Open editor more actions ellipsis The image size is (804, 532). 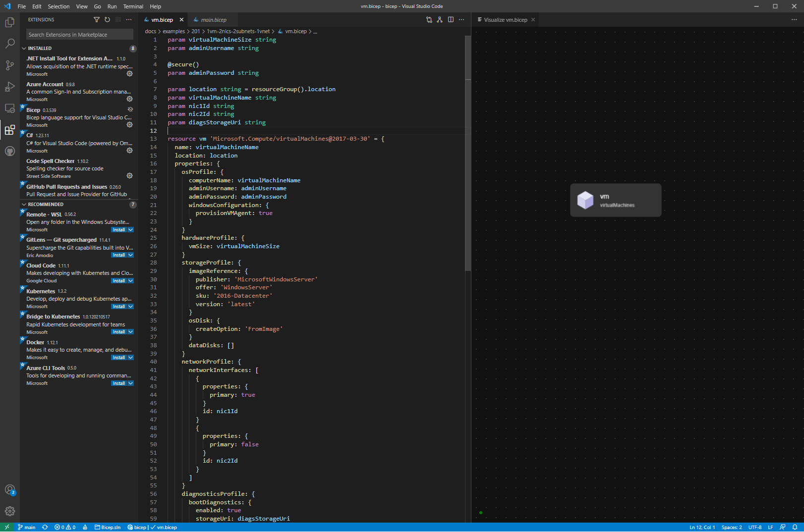click(x=461, y=20)
